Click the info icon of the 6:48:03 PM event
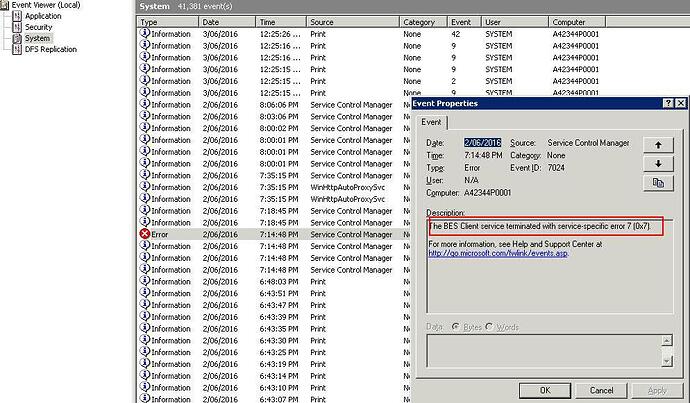This screenshot has width=690, height=403. 145,281
